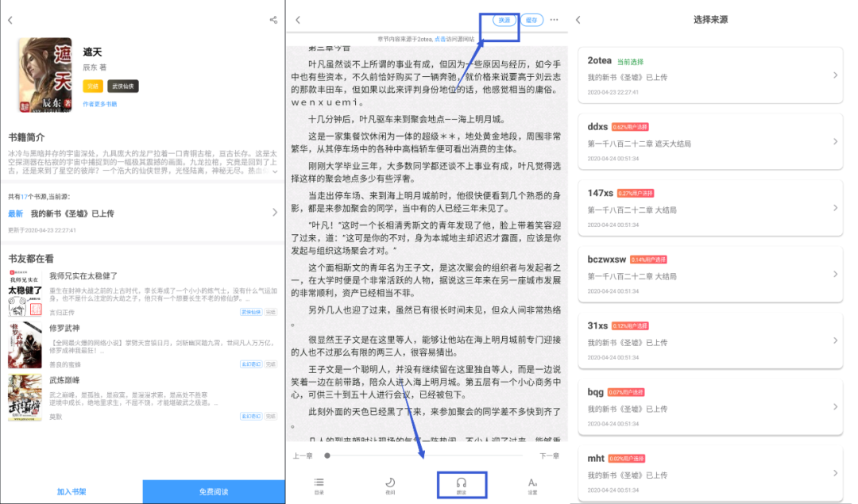The image size is (858, 504).
Task: Go back from the reader screen
Action: coord(298,20)
